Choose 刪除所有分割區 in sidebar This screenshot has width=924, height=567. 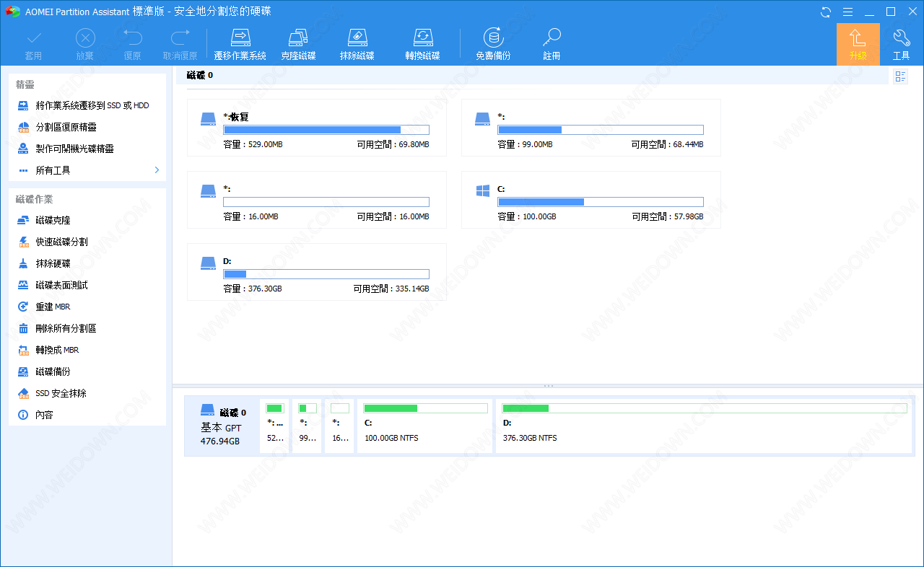[87, 328]
